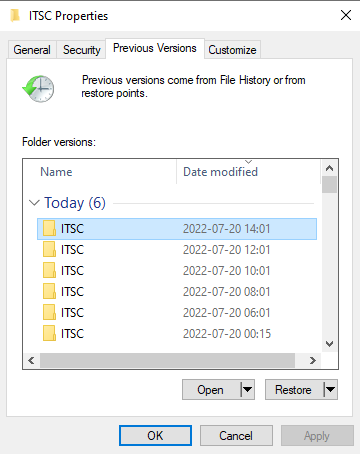
Task: Click the folder icon of the 08:01 version
Action: click(49, 292)
